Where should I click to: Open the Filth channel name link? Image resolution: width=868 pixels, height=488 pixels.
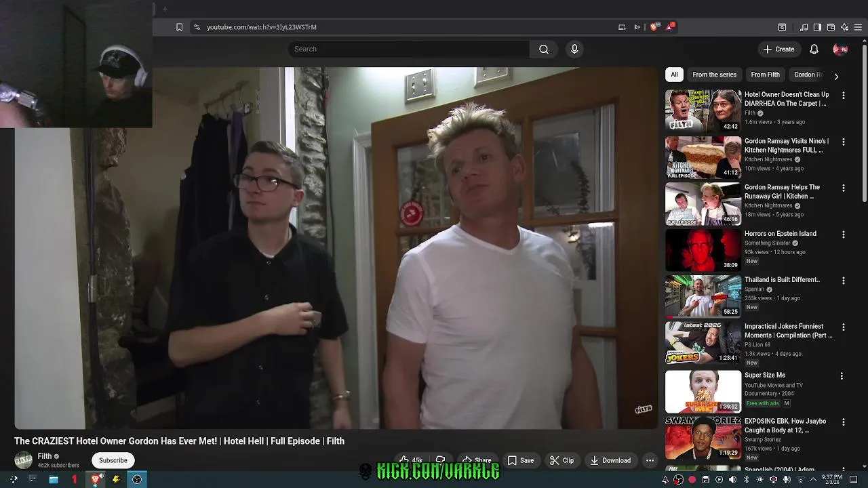[45, 456]
